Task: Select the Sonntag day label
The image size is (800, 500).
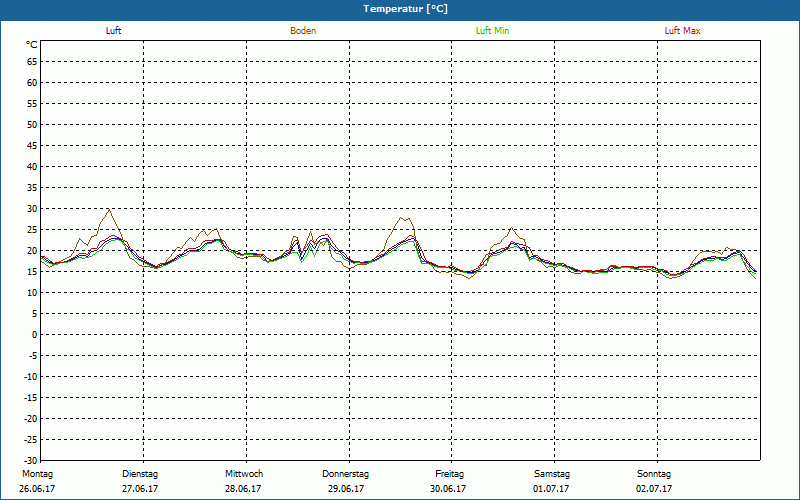Action: pos(654,474)
